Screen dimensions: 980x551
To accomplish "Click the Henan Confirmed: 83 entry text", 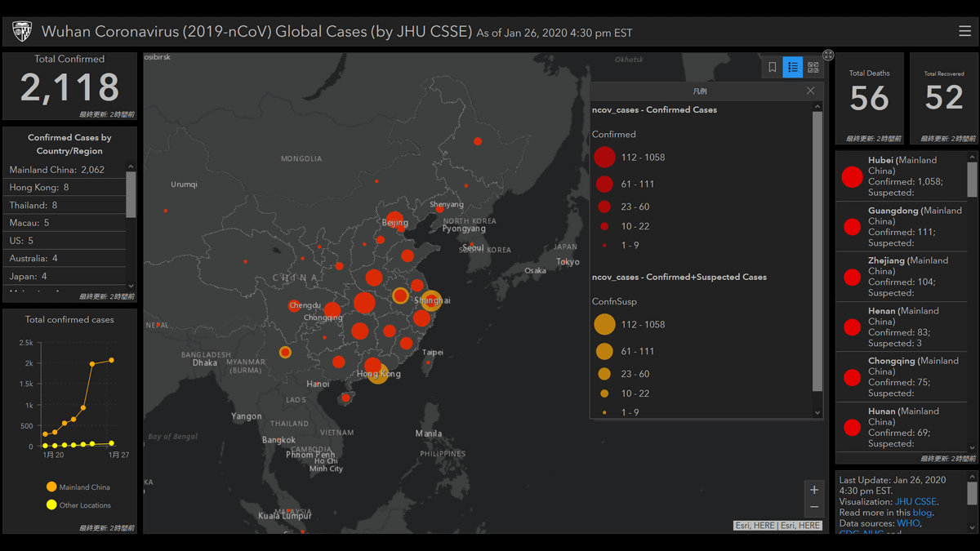I will [x=898, y=332].
